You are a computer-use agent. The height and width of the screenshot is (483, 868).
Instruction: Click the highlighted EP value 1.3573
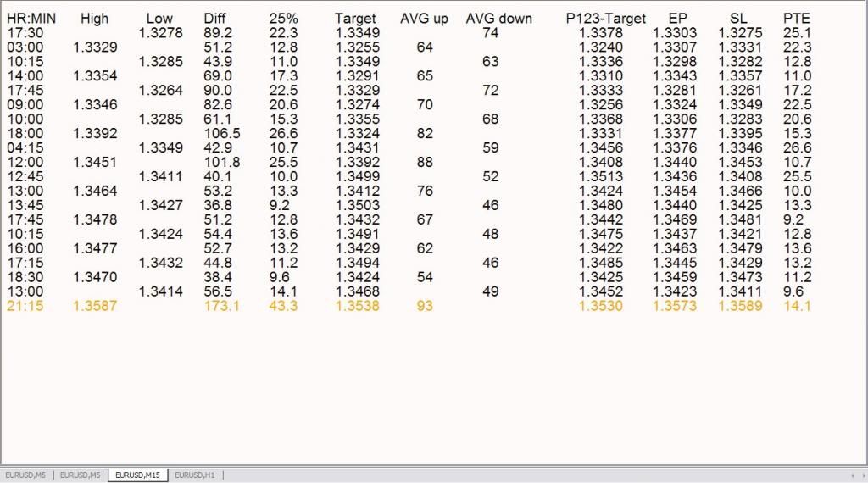[674, 307]
